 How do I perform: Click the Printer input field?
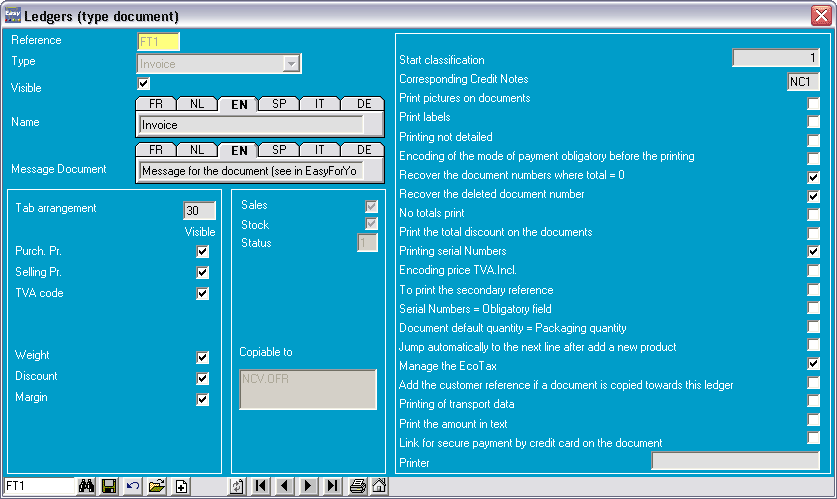735,461
